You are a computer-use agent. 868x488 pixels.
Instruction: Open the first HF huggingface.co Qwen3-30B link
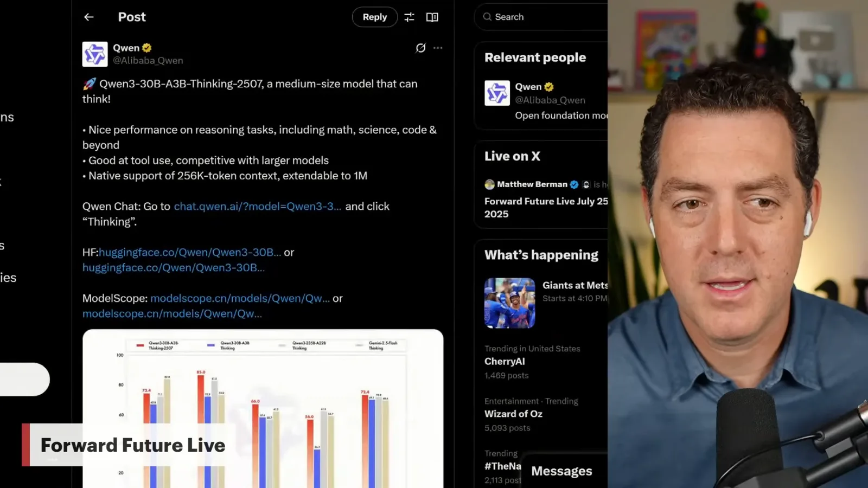(190, 253)
